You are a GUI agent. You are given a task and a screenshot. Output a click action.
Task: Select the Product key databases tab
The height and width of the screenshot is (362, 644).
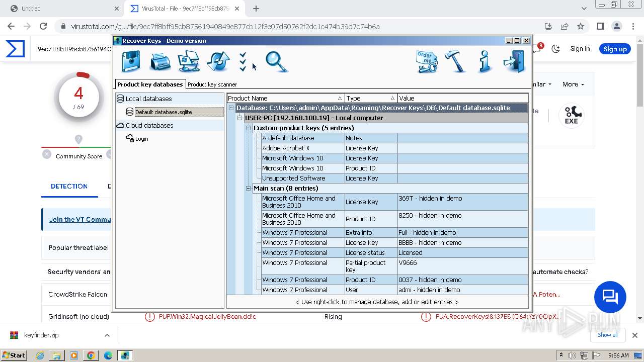150,84
